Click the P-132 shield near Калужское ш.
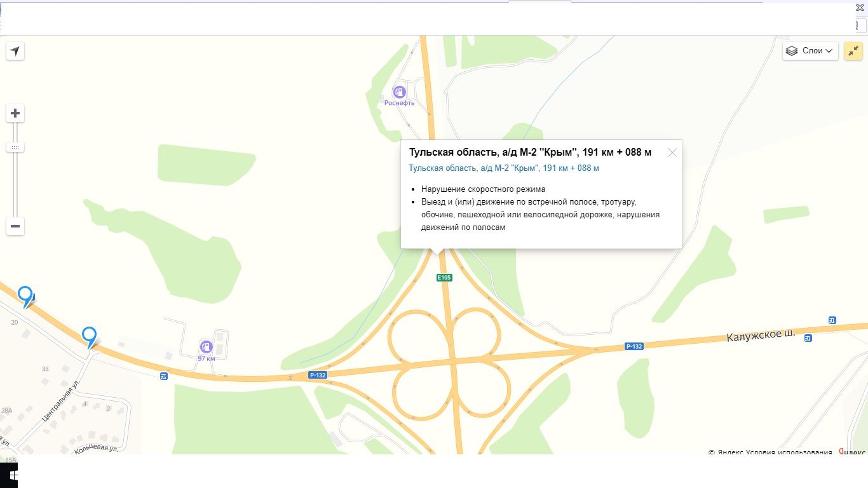This screenshot has width=868, height=488. click(x=634, y=346)
